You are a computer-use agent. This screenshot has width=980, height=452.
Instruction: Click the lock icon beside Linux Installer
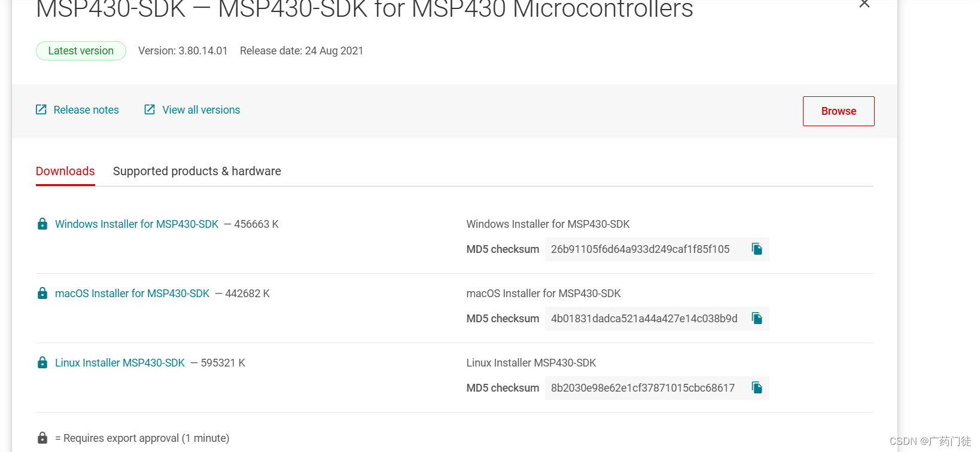42,362
